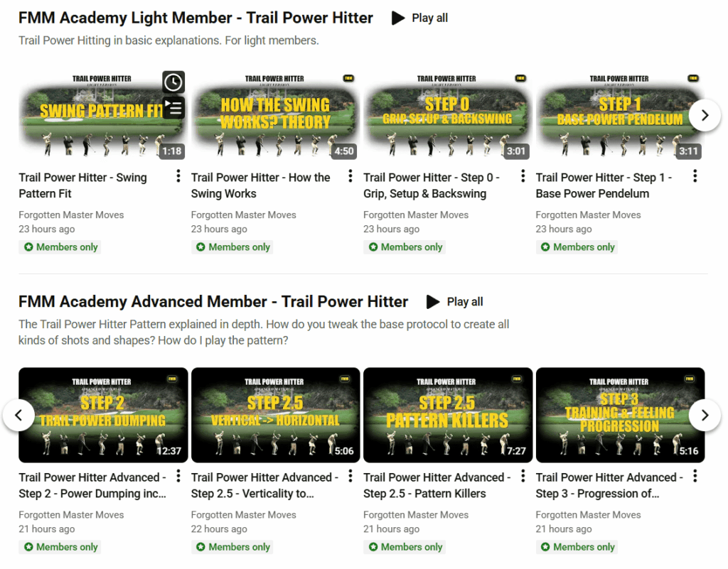The width and height of the screenshot is (728, 569).
Task: Open FMM Academy Advanced Member playlist title
Action: click(213, 302)
